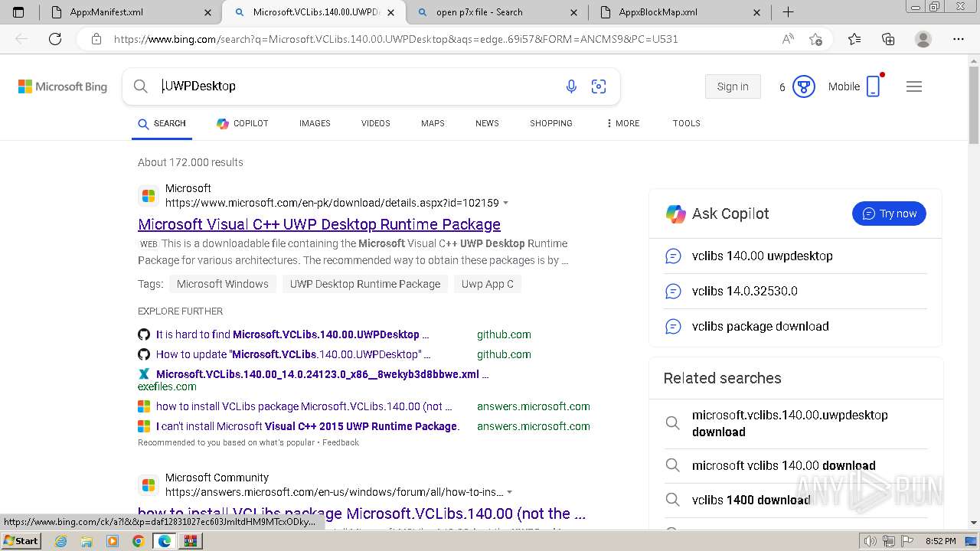Screen dimensions: 980x551
Task: Search using an image icon
Action: point(599,86)
